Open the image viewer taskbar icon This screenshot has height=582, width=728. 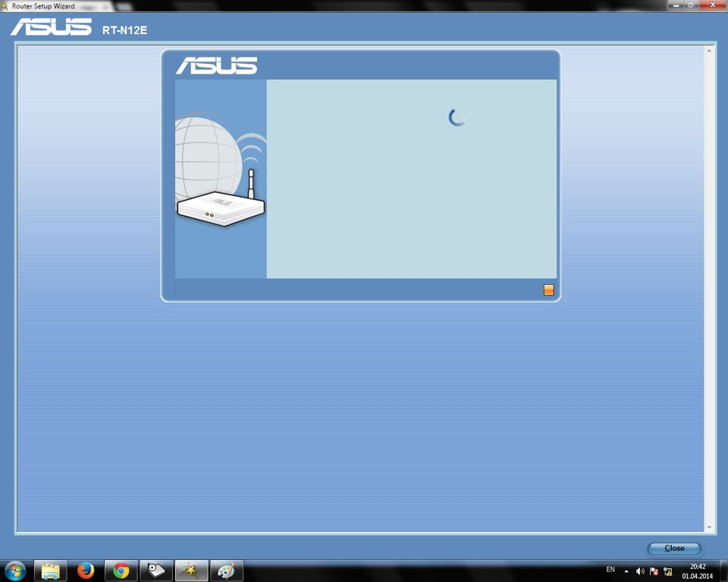156,571
